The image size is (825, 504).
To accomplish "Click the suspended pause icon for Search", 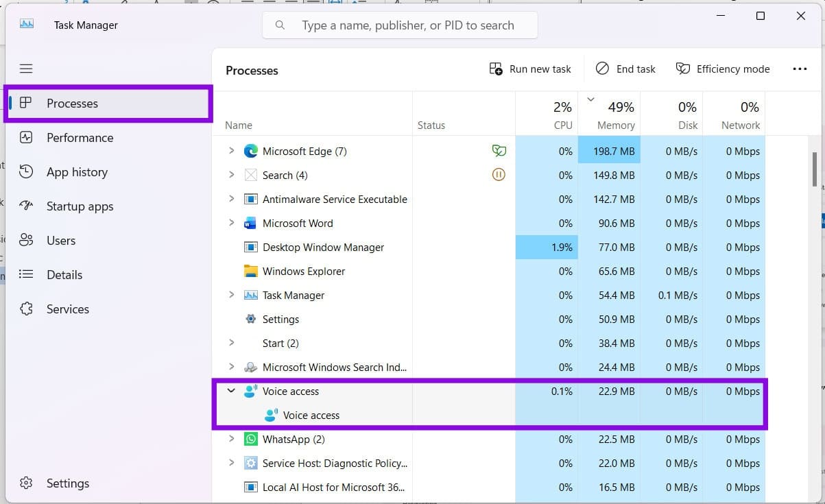I will point(499,175).
